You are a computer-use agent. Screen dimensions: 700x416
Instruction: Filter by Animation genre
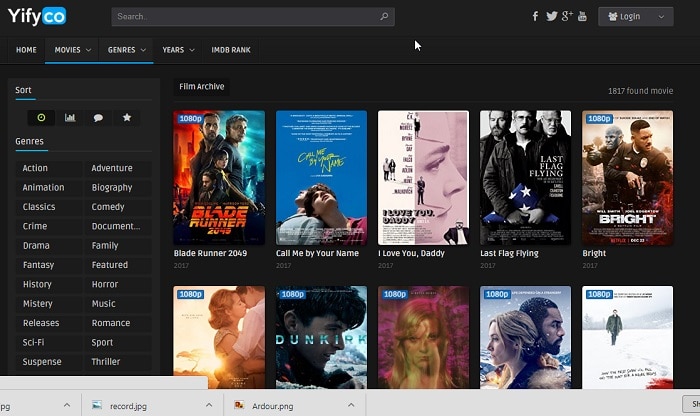[49, 187]
